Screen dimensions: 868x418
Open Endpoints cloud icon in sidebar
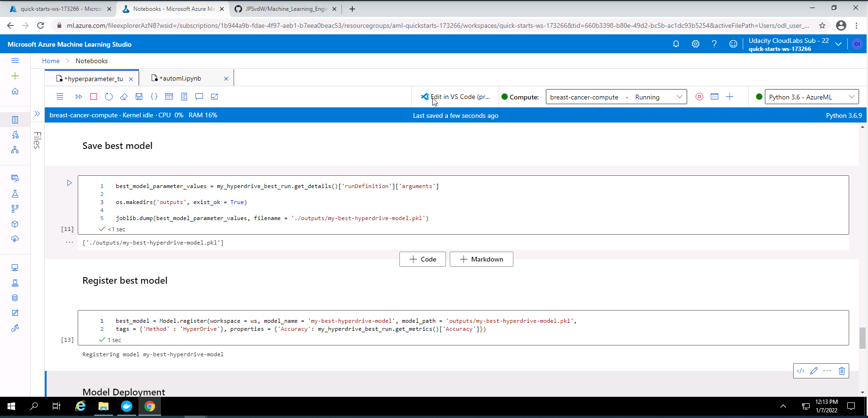point(15,239)
